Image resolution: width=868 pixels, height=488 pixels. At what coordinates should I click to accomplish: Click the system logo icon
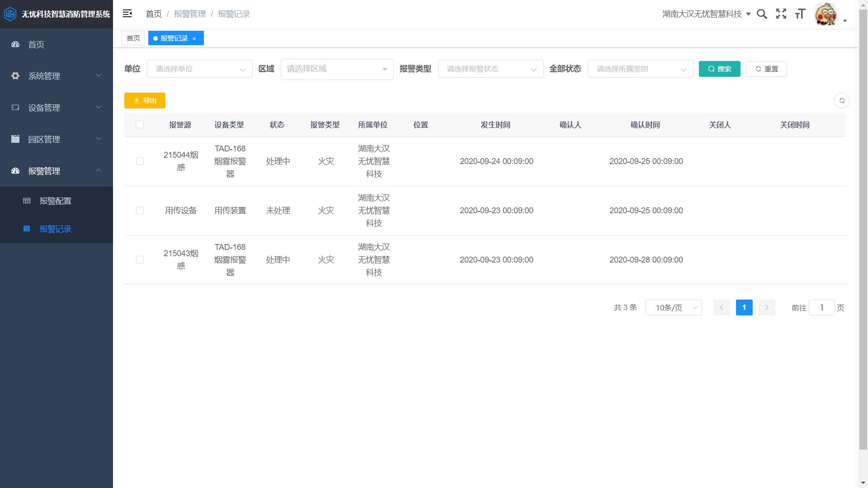coord(10,14)
